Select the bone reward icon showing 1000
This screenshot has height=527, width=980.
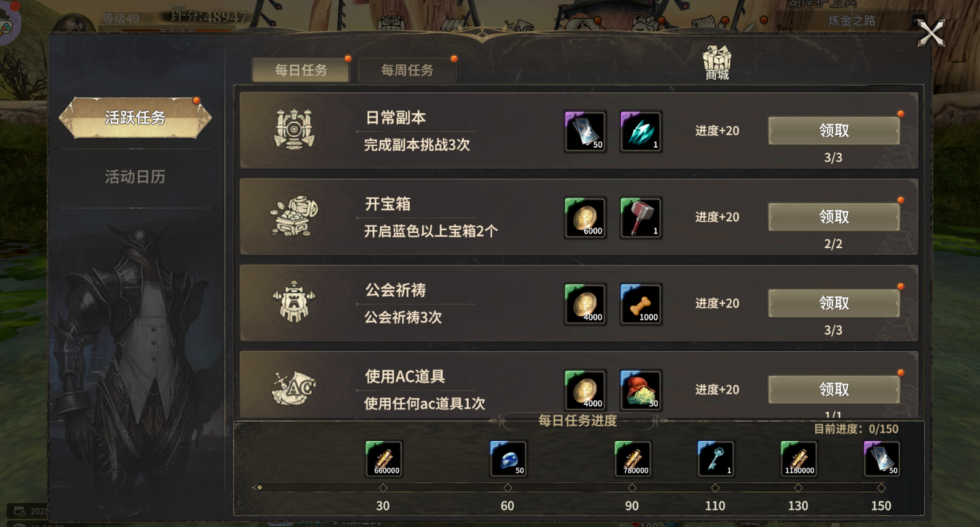point(641,304)
